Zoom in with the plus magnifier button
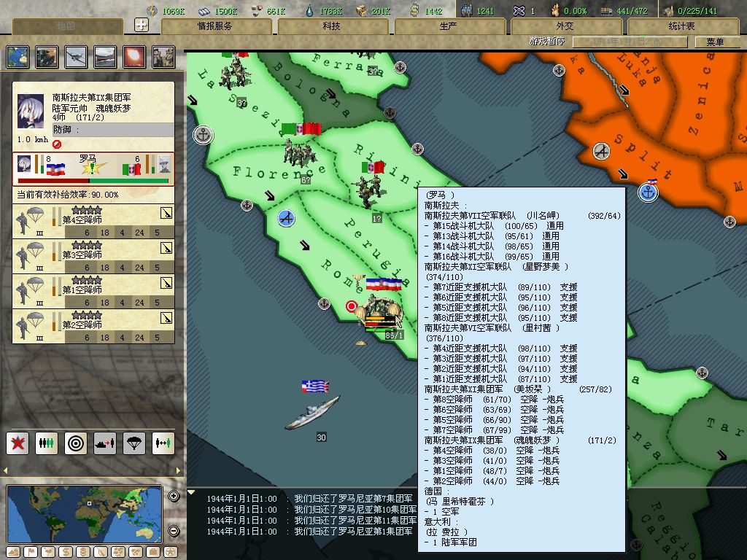This screenshot has width=747, height=560. click(x=174, y=496)
